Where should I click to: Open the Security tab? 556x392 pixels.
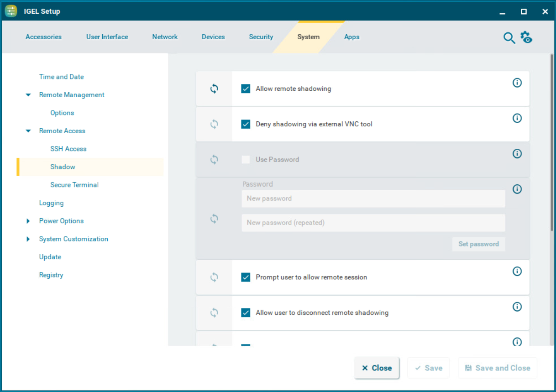click(x=261, y=37)
